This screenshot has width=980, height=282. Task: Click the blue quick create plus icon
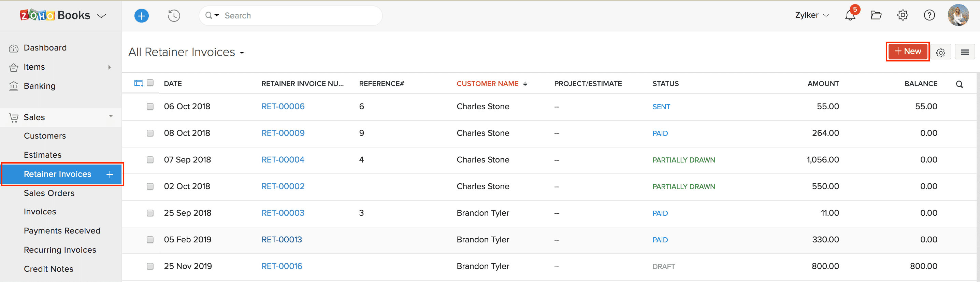pos(142,16)
